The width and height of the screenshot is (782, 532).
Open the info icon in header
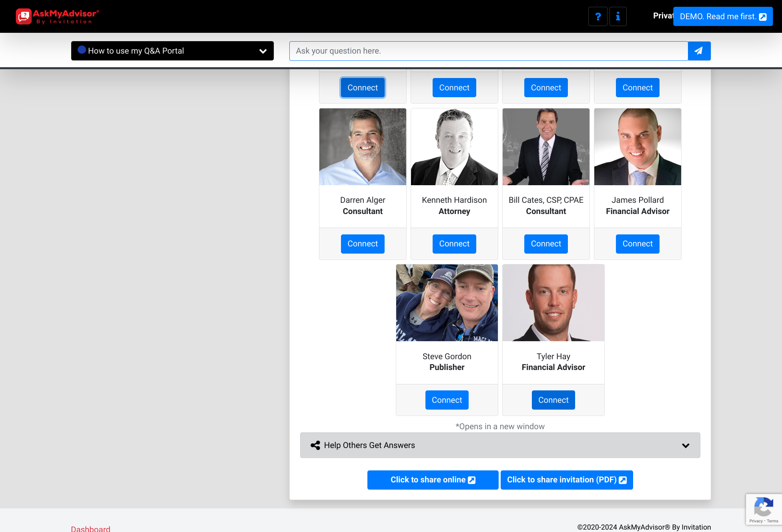pyautogui.click(x=618, y=16)
